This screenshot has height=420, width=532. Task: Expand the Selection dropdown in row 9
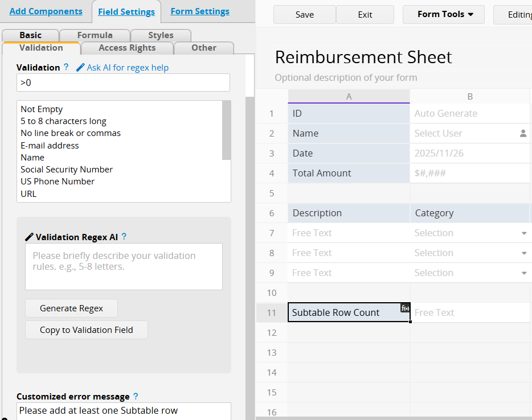pos(523,273)
